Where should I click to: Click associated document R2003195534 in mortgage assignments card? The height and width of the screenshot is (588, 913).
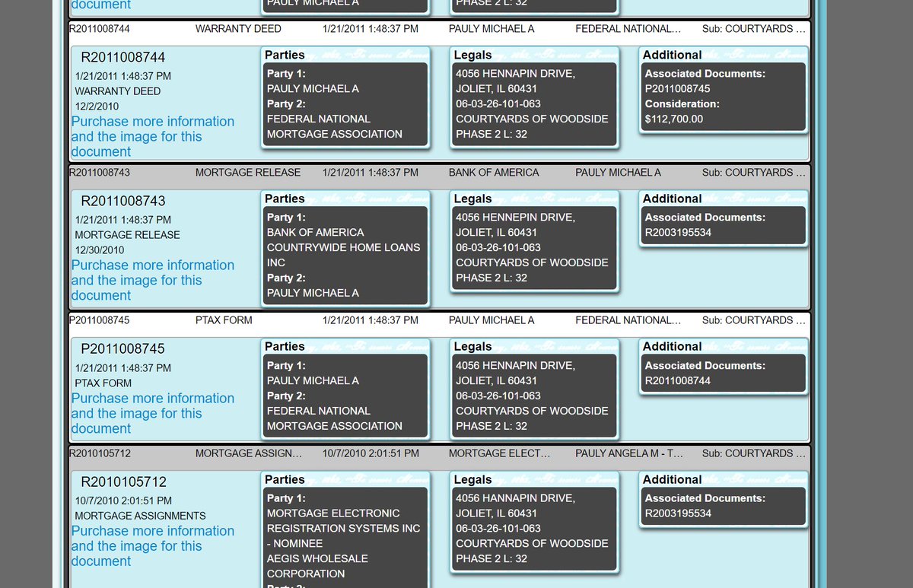678,513
